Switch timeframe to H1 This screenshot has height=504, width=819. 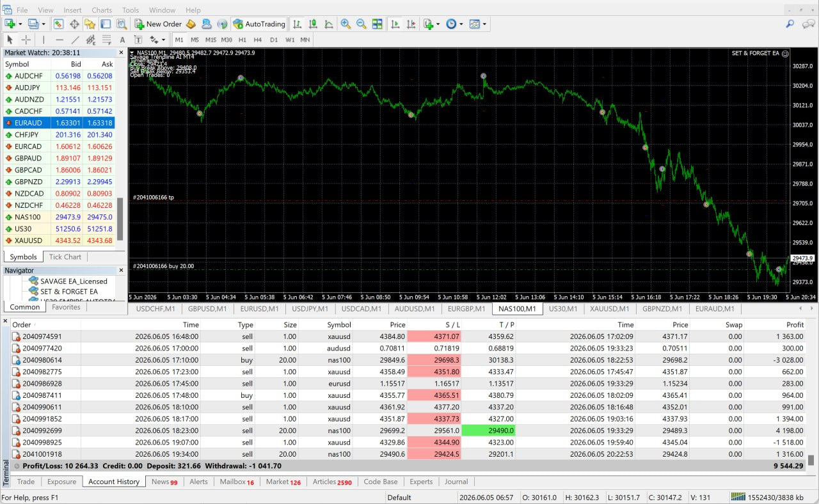243,40
